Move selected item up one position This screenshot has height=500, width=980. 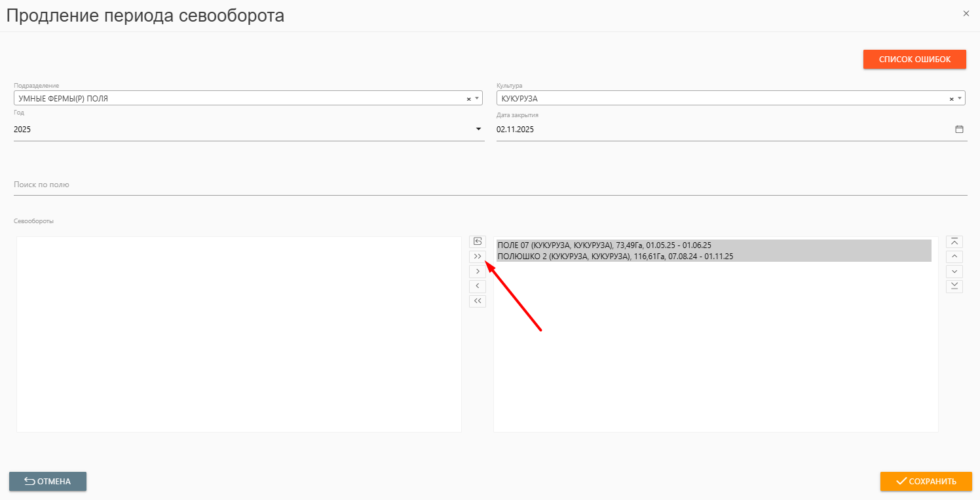pos(954,257)
